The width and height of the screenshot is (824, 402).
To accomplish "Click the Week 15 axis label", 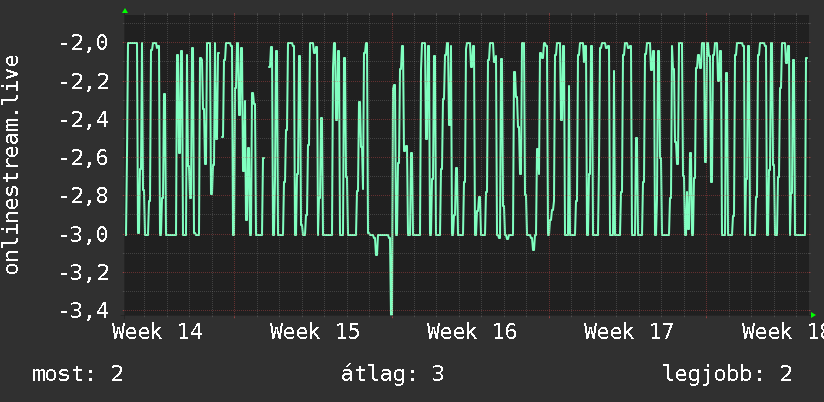I will [x=315, y=332].
